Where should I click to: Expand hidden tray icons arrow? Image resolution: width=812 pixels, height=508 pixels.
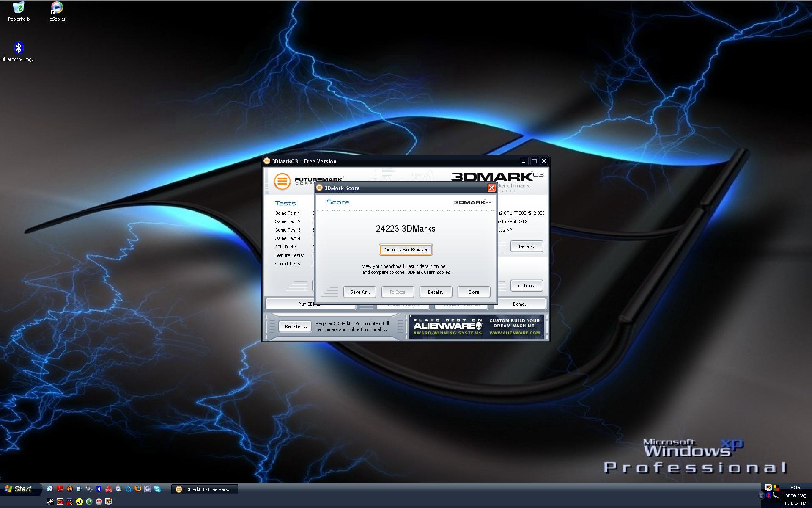click(761, 495)
